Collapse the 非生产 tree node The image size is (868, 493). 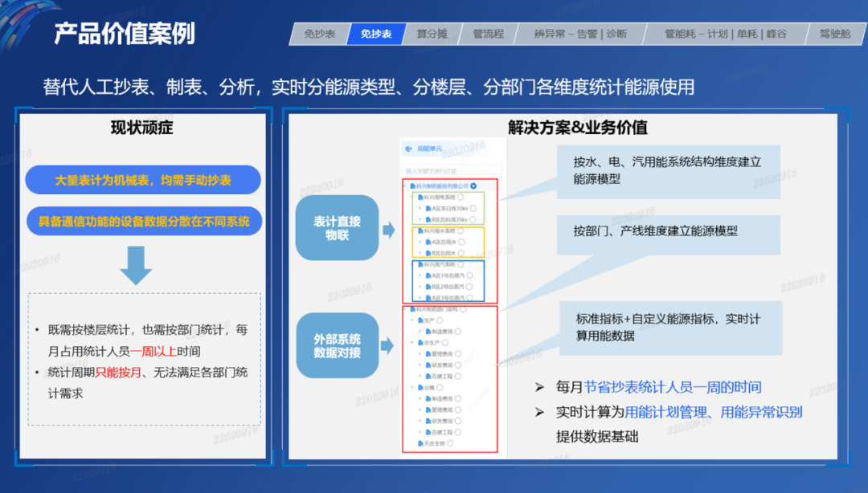point(413,343)
